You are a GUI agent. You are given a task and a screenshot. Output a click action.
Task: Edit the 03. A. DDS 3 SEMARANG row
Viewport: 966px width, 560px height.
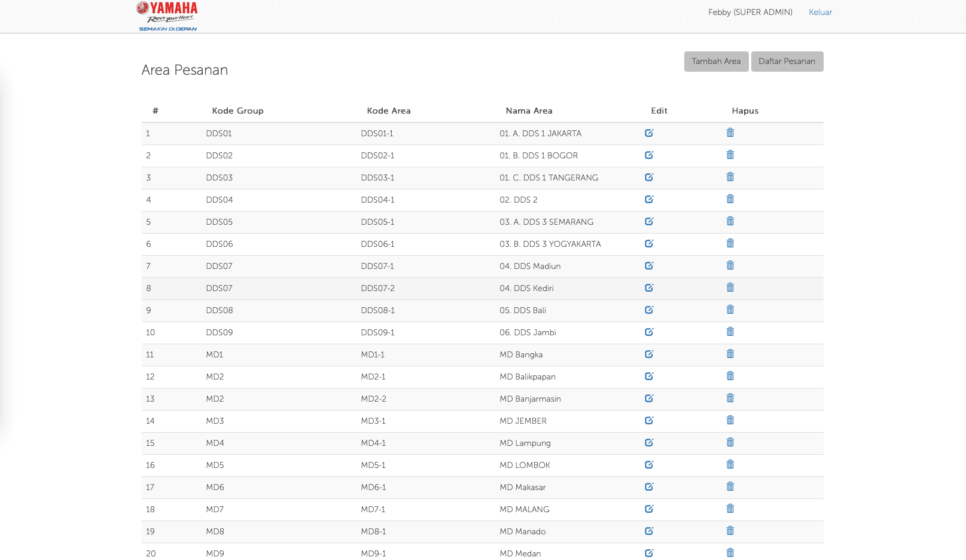649,221
